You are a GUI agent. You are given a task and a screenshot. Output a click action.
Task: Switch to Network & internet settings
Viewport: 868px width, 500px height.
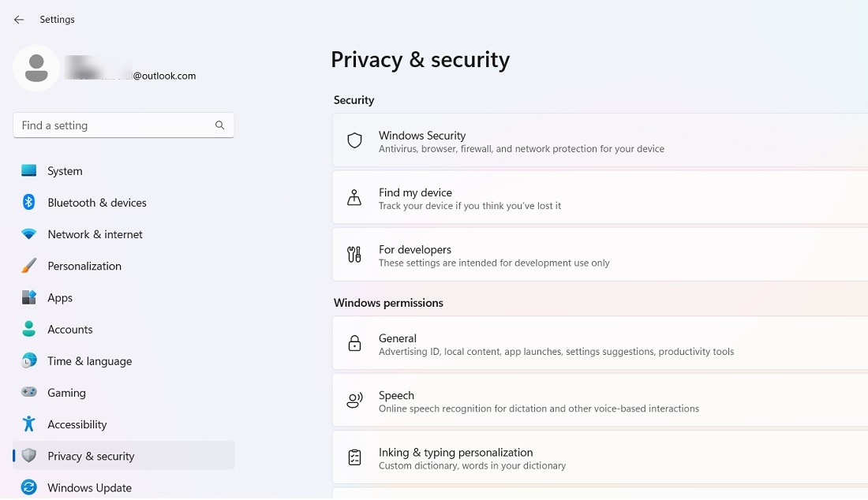pos(95,234)
